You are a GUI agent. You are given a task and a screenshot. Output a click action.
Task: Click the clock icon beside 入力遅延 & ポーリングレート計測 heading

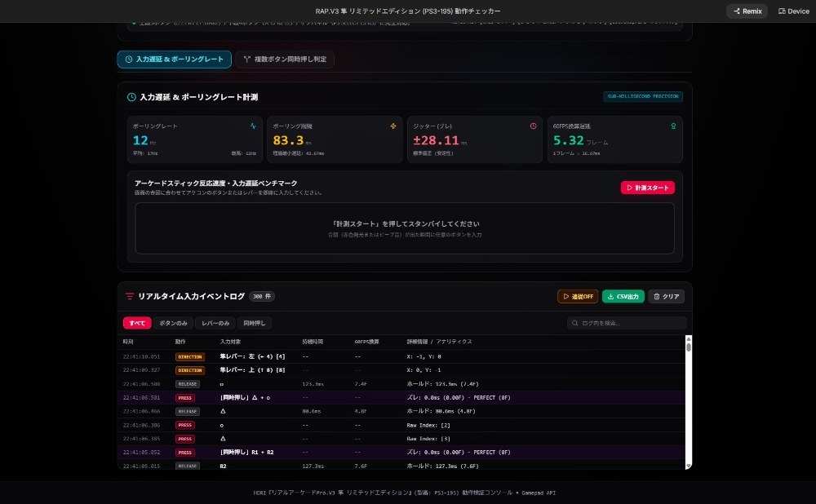pos(131,97)
